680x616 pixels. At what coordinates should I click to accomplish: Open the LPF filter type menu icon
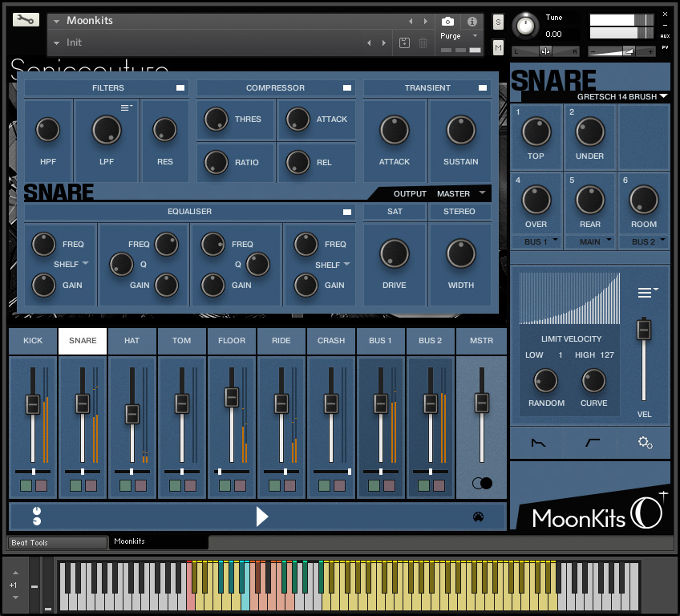pyautogui.click(x=126, y=107)
